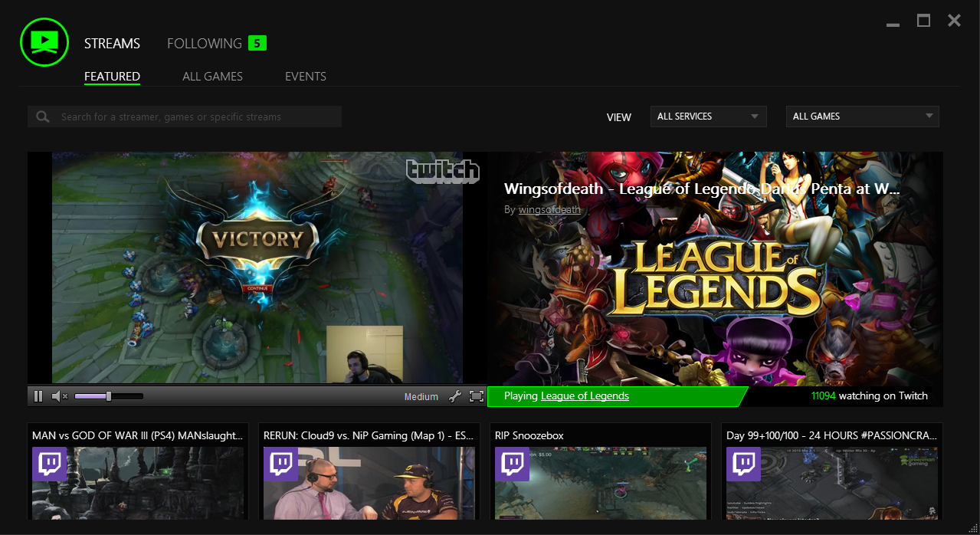Open the ALL GAMES filter dropdown

861,116
